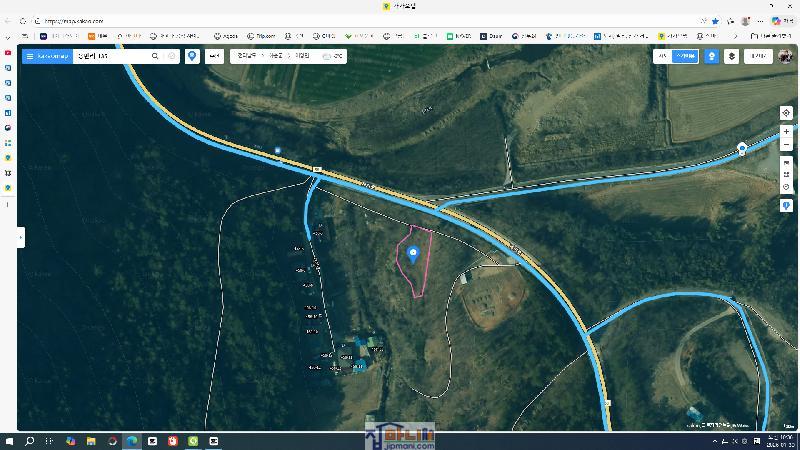Click the road marker pin on upper right road

coord(742,149)
